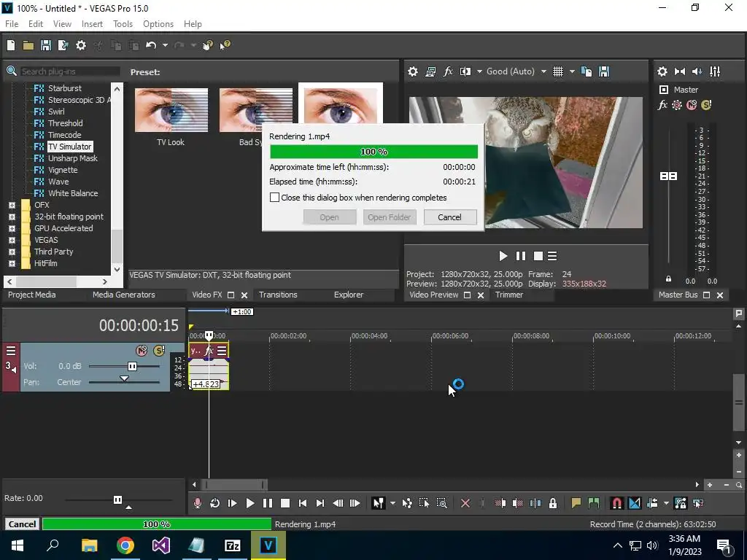This screenshot has height=560, width=747.
Task: Open project Properties gear icon in toolbar
Action: [81, 45]
